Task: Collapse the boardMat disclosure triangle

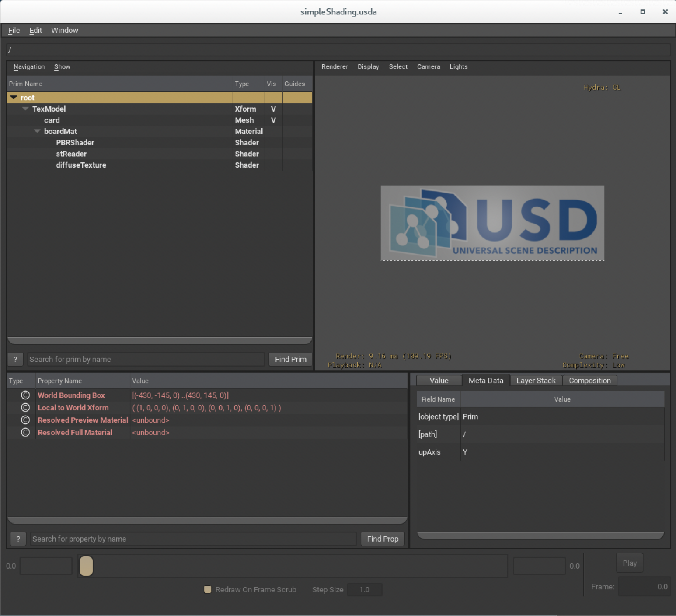Action: tap(37, 131)
